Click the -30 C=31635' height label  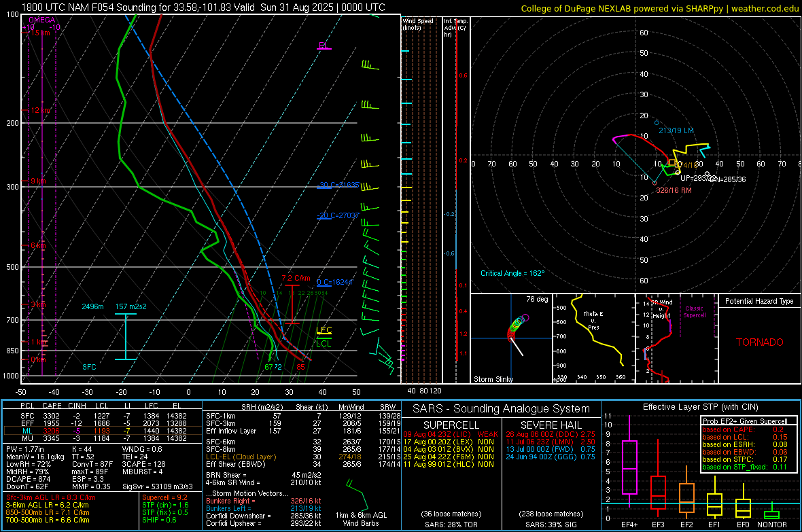click(x=338, y=185)
